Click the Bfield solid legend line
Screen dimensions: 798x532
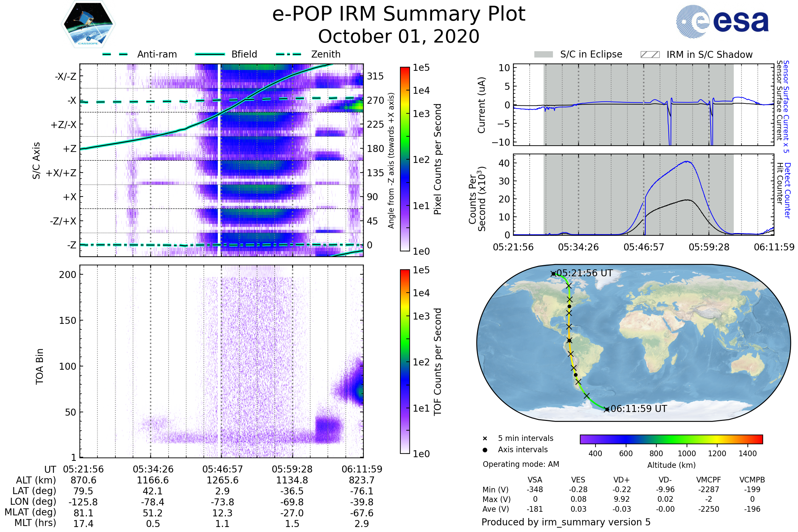click(x=210, y=54)
